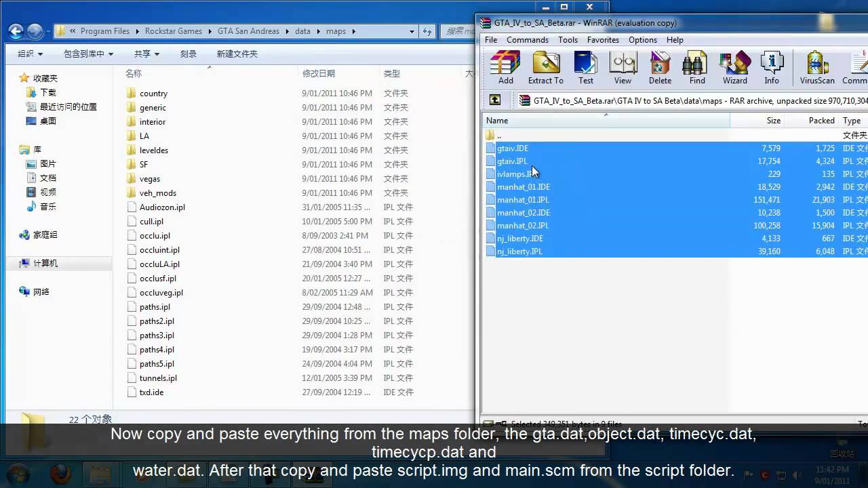Image resolution: width=868 pixels, height=488 pixels.
Task: Click the WinRAR archive path field
Action: tap(692, 100)
